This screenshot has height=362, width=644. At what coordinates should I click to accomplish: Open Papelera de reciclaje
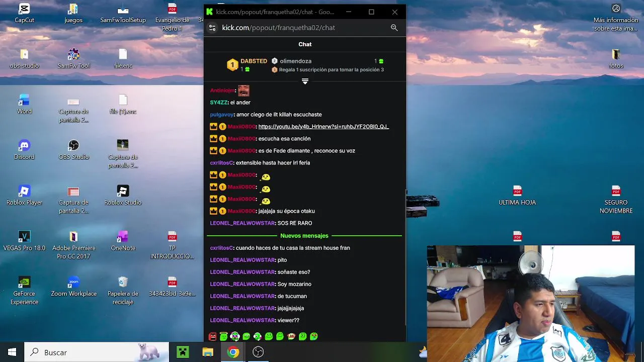(x=123, y=291)
